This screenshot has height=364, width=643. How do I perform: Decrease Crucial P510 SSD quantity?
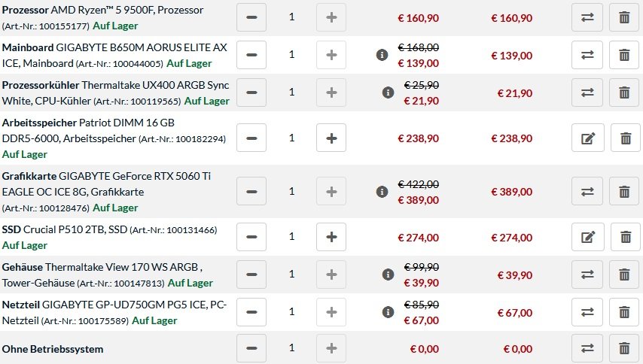[251, 237]
